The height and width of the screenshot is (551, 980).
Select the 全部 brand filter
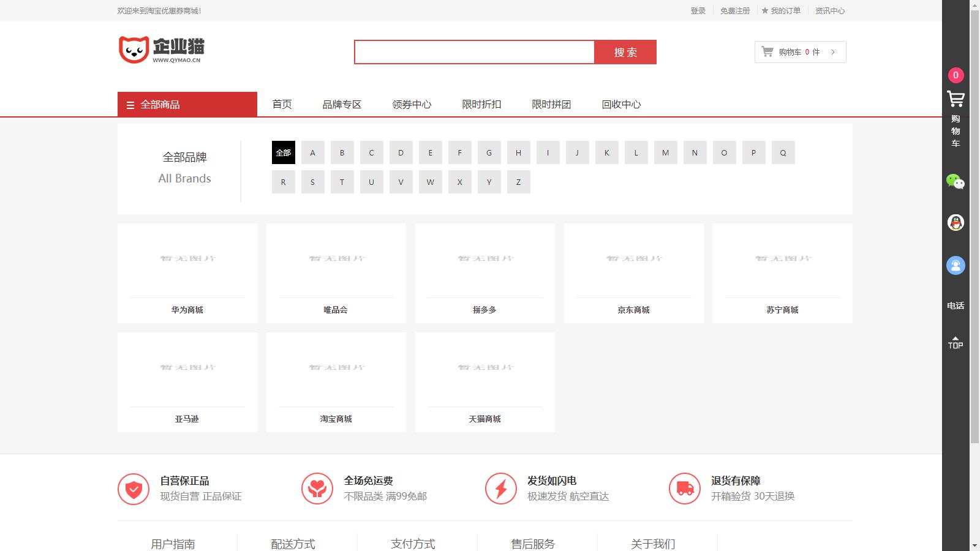tap(283, 152)
